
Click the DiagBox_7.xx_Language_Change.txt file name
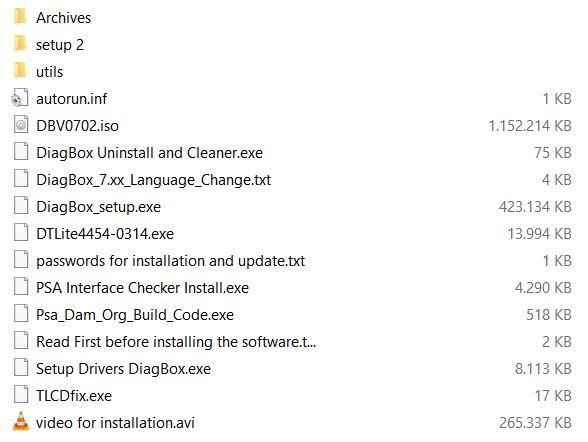tap(153, 180)
